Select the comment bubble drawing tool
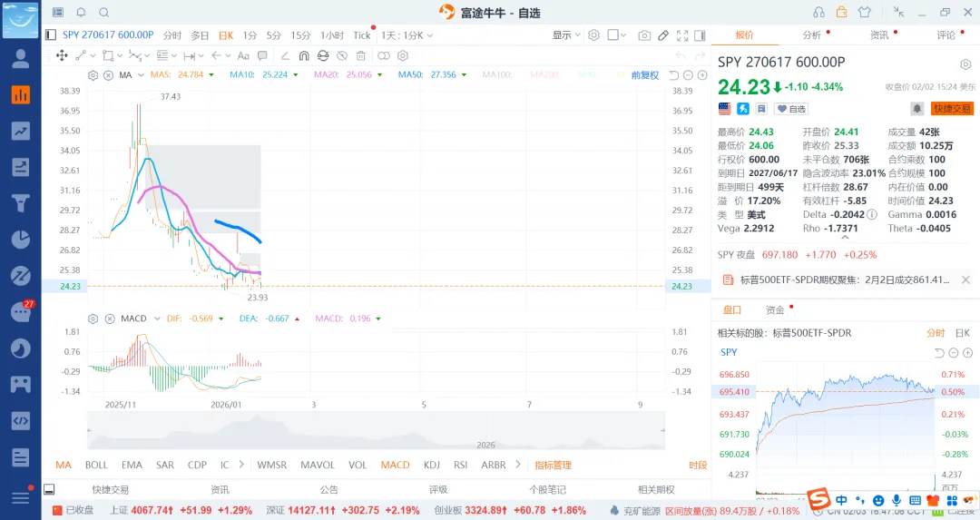This screenshot has width=980, height=520. click(x=262, y=55)
